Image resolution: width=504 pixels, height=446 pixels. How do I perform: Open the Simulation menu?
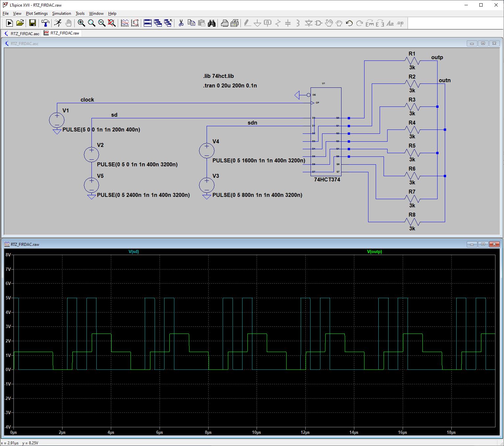tap(62, 13)
